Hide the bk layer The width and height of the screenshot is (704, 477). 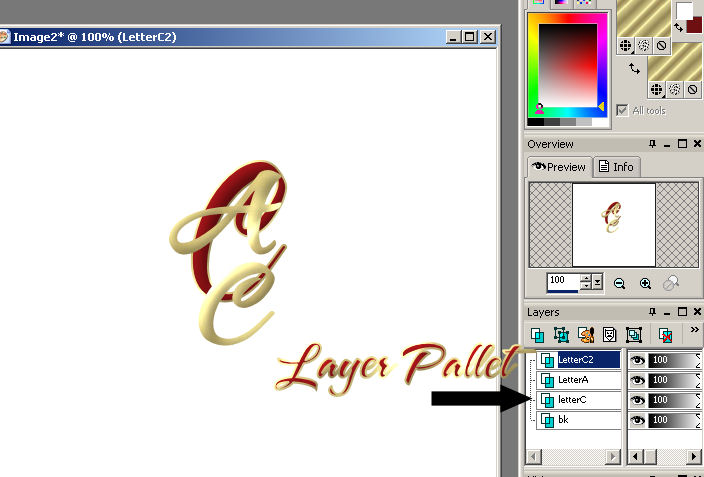636,420
